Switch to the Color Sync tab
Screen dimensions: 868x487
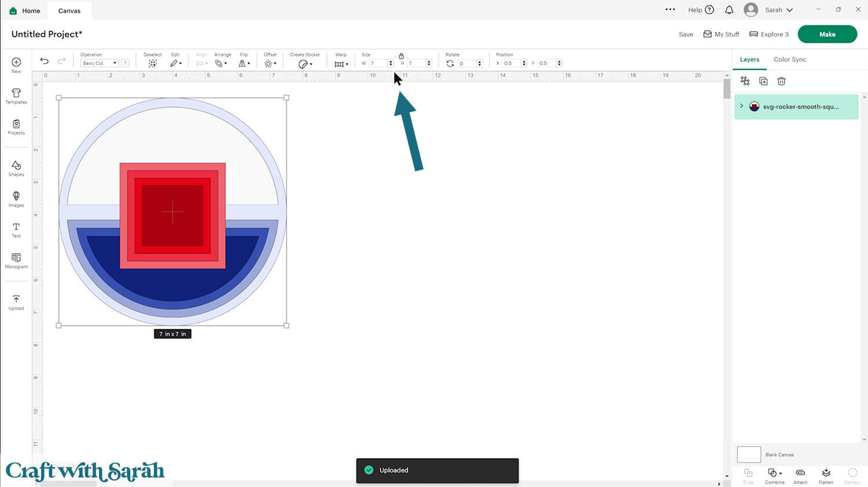(790, 60)
